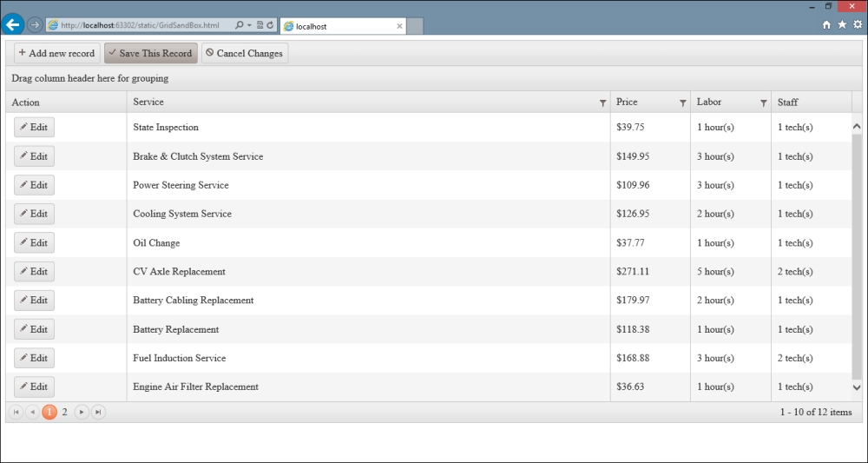Minimize the browser window
This screenshot has height=463, width=868.
pos(812,7)
